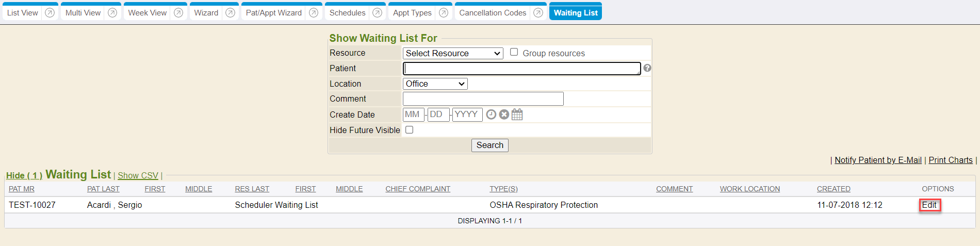The image size is (980, 246).
Task: Toggle the Hide Future Visible checkbox
Action: pos(410,130)
